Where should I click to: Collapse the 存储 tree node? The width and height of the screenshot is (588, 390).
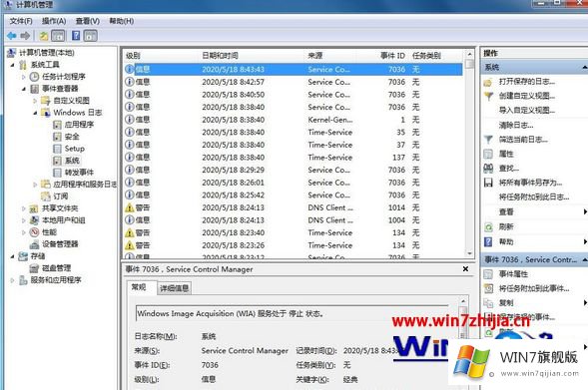[x=12, y=256]
